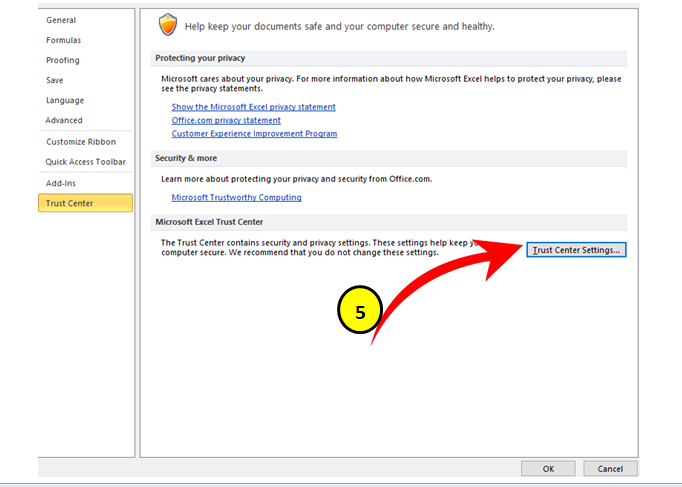
Task: Open the General options category
Action: (x=61, y=20)
